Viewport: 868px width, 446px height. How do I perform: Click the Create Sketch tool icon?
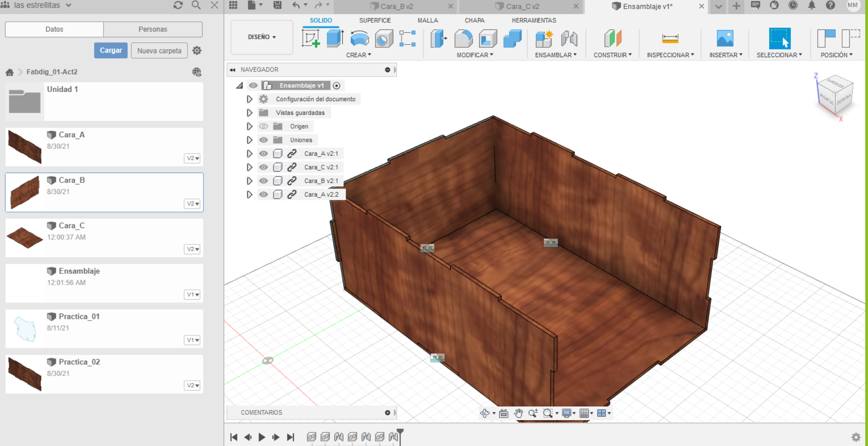311,38
